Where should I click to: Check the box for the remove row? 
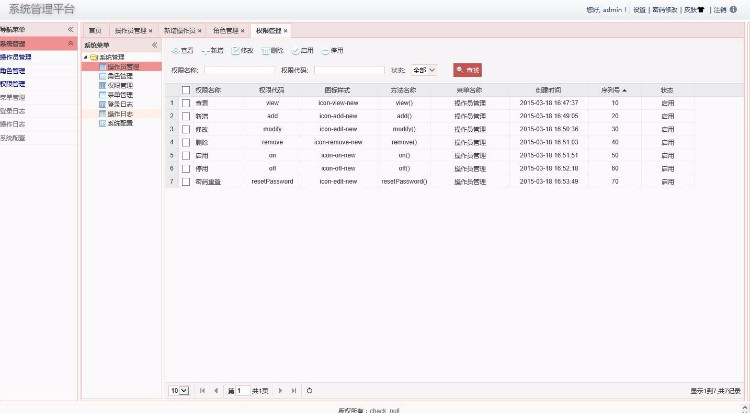pos(186,142)
